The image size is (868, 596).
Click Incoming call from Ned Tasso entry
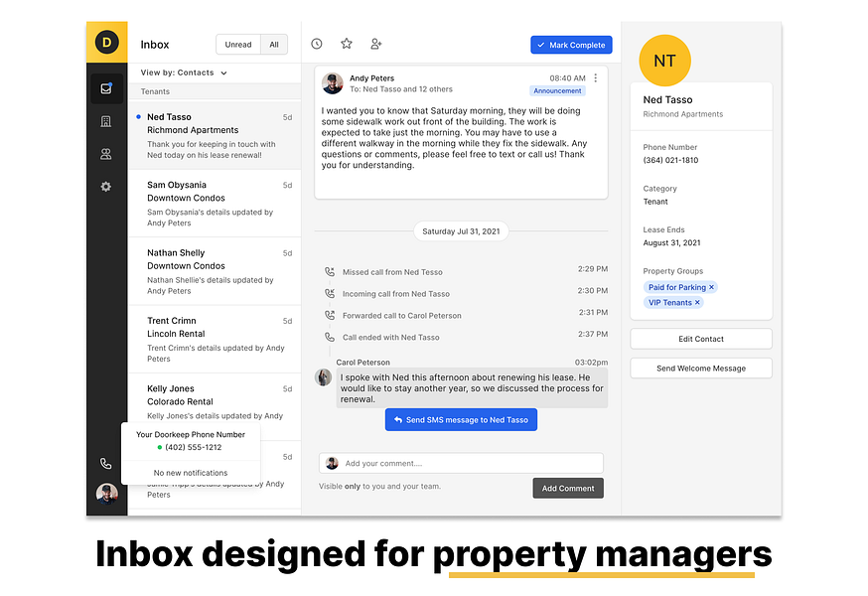(x=396, y=294)
